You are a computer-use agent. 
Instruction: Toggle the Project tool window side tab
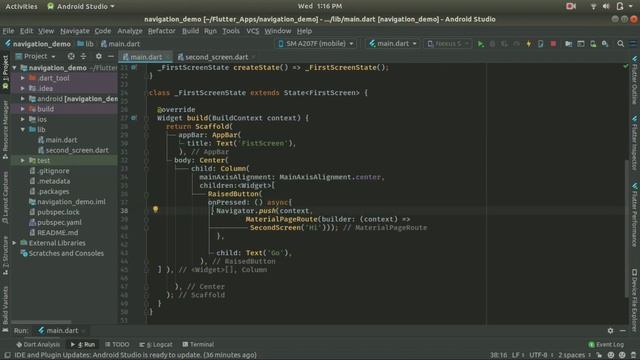[x=5, y=73]
